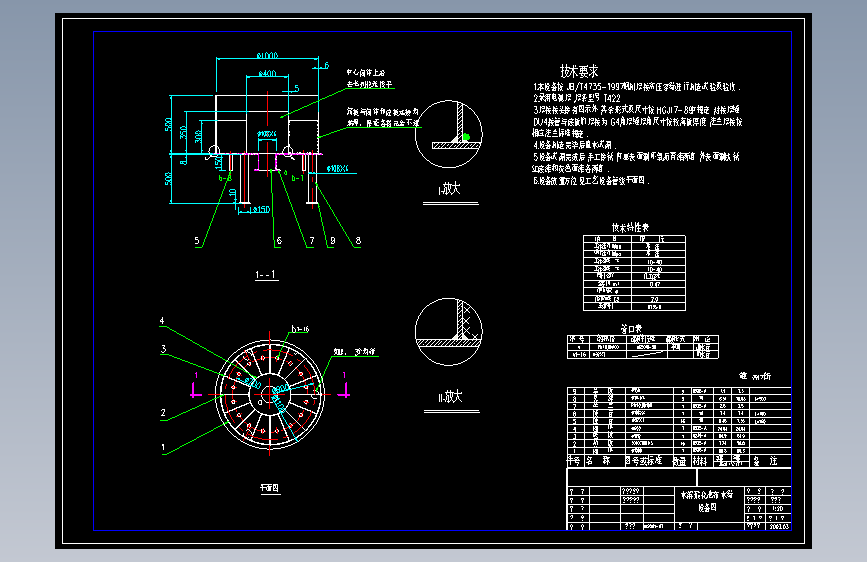Screen dimensions: 867x562
Task: Select requirement line ending with T422
Action: [x=577, y=98]
